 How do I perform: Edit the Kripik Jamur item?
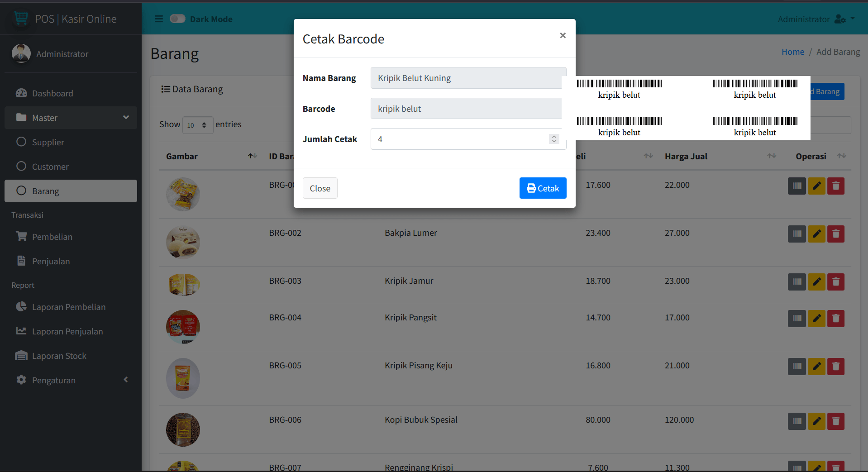click(x=816, y=282)
